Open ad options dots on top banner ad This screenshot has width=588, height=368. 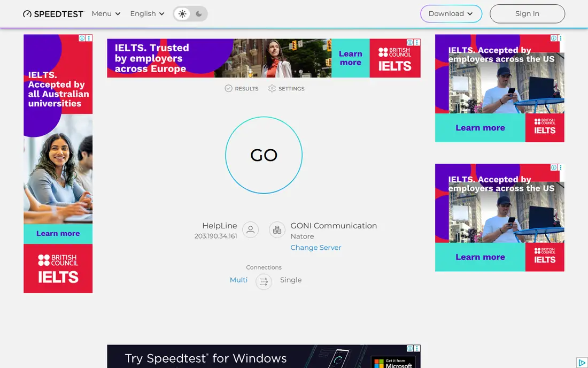[x=416, y=42]
